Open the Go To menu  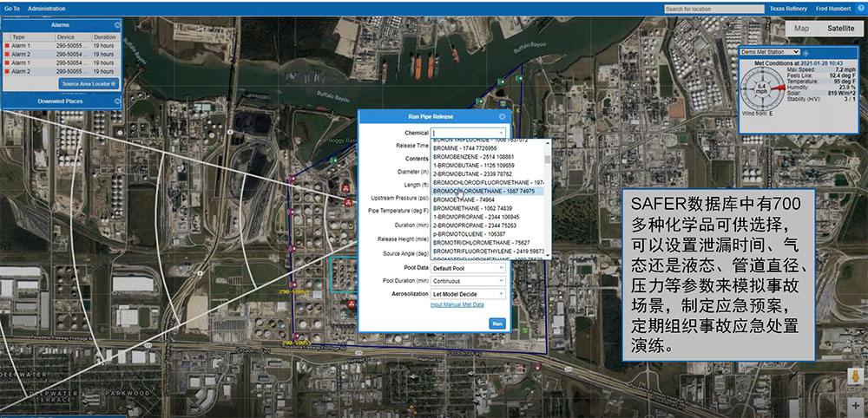(12, 9)
